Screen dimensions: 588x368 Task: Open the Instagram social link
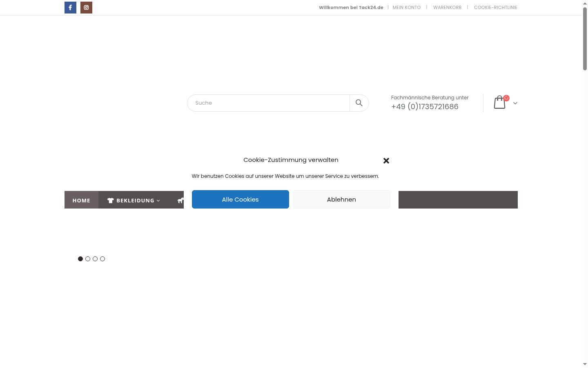[86, 7]
